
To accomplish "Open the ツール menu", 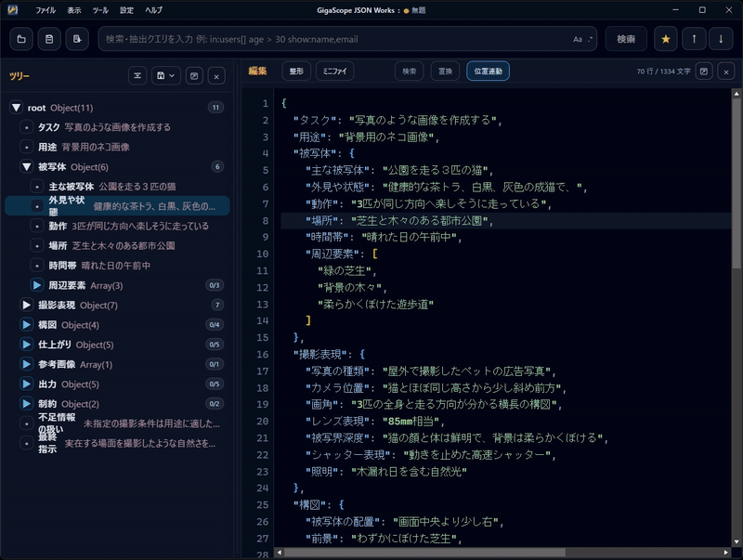I will point(100,10).
